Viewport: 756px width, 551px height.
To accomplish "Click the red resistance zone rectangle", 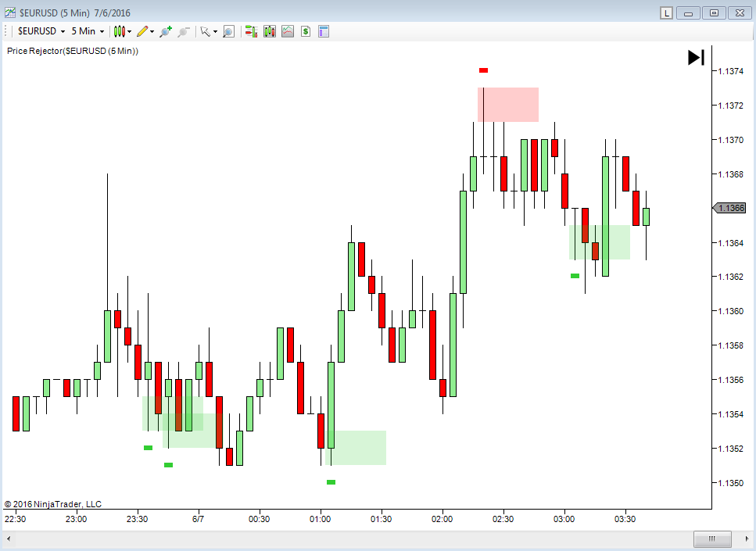I will click(x=508, y=105).
